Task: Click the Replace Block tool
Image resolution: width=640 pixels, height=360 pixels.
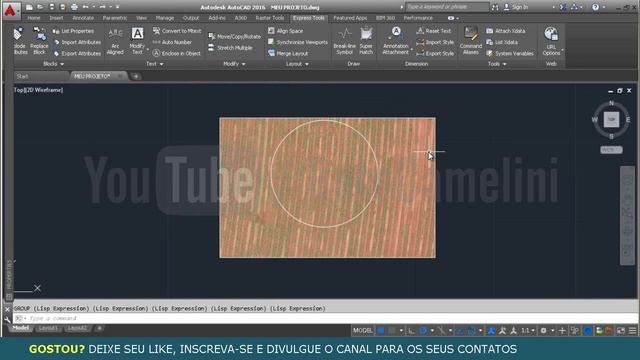Action: pyautogui.click(x=39, y=41)
